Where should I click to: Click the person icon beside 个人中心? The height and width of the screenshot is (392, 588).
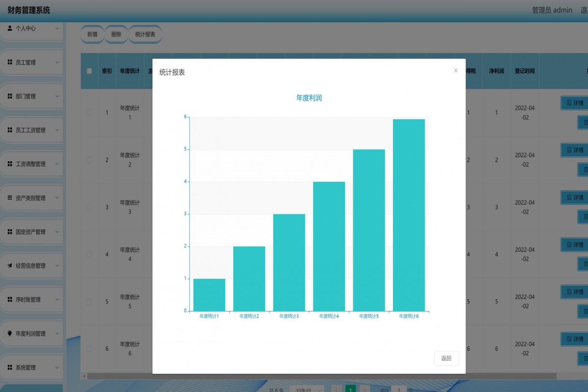pos(10,28)
